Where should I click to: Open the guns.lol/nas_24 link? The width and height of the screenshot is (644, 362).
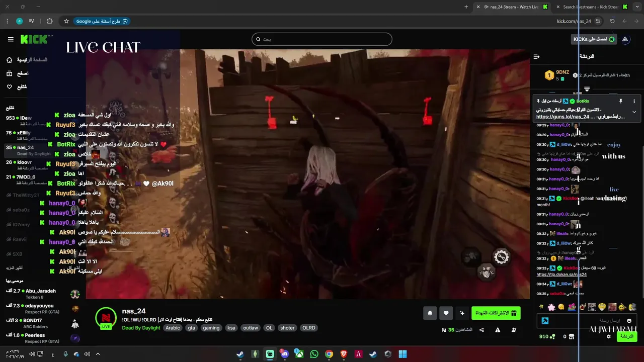(x=562, y=117)
